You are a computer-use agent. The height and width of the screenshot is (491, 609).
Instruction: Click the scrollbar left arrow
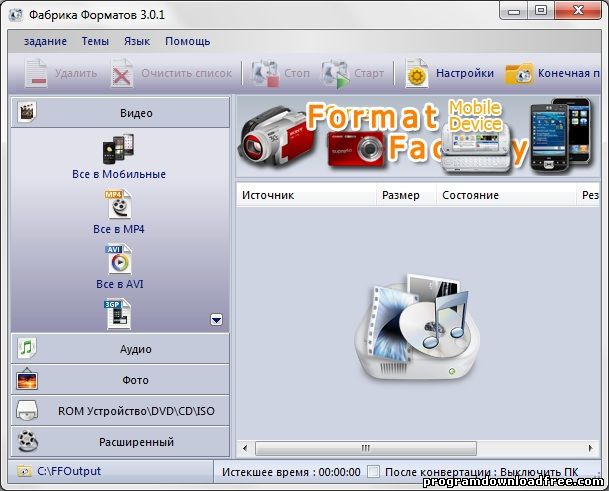245,448
